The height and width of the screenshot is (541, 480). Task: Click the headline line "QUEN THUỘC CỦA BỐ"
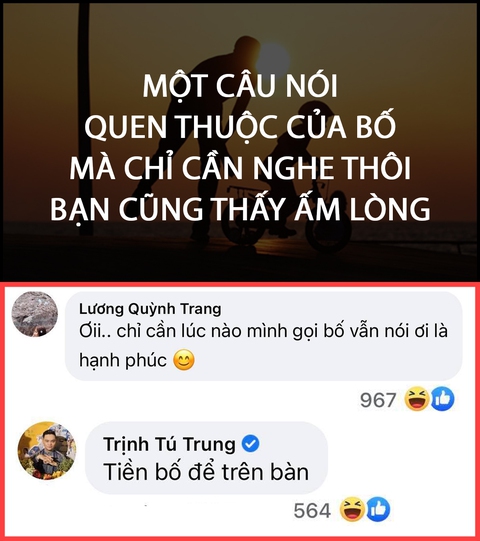[240, 126]
